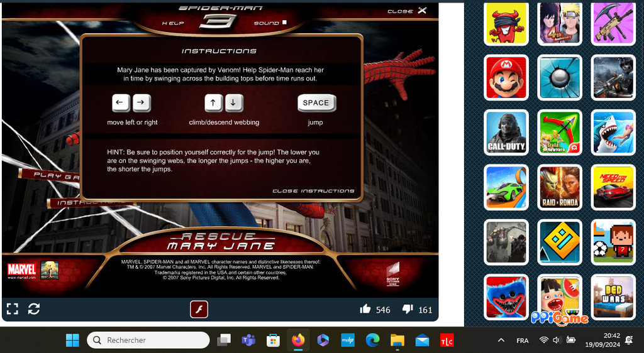
Task: Open the pixel soccer player game
Action: click(x=613, y=242)
